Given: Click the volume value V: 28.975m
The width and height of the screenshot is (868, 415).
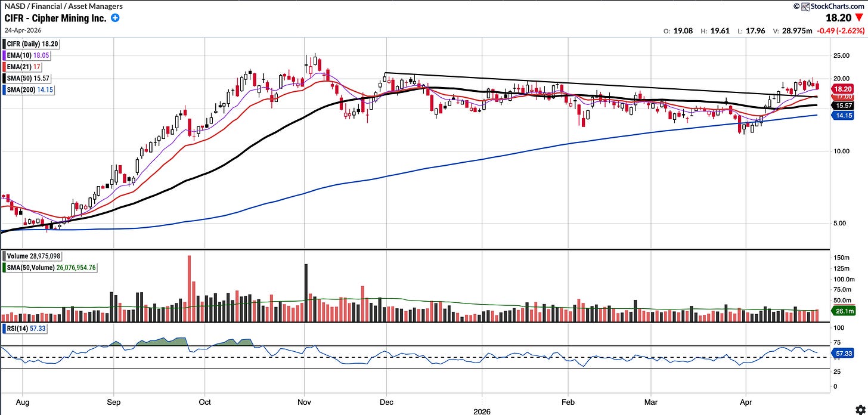Looking at the screenshot, I should coord(792,30).
